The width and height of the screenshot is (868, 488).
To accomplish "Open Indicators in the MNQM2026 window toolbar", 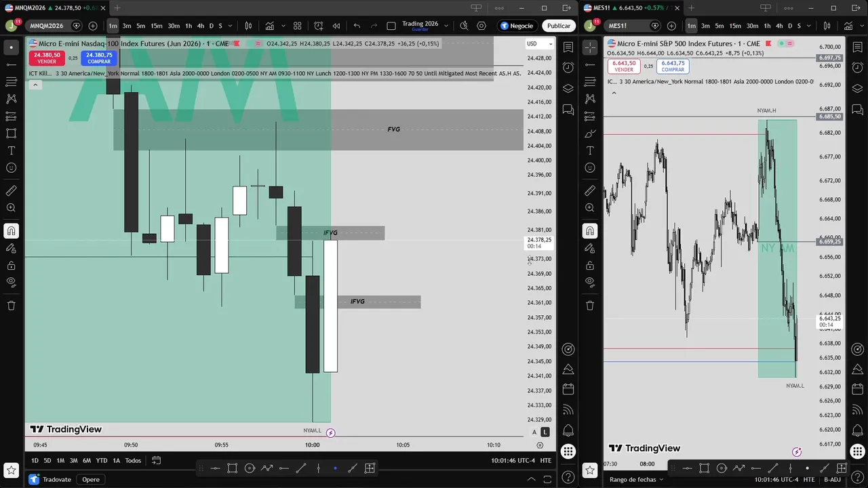I will tap(270, 26).
